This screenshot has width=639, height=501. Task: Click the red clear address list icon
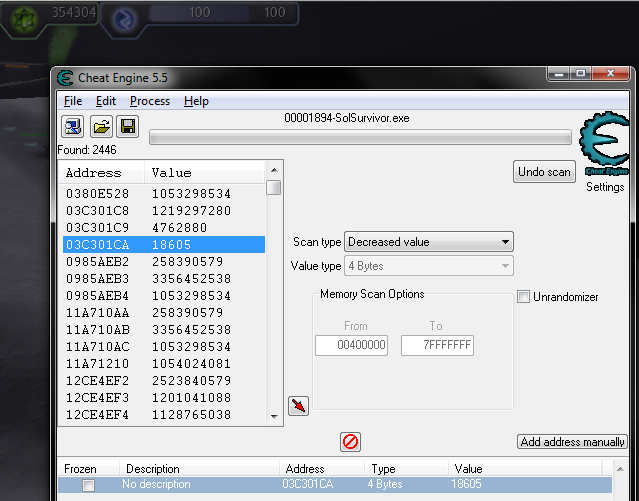point(350,442)
